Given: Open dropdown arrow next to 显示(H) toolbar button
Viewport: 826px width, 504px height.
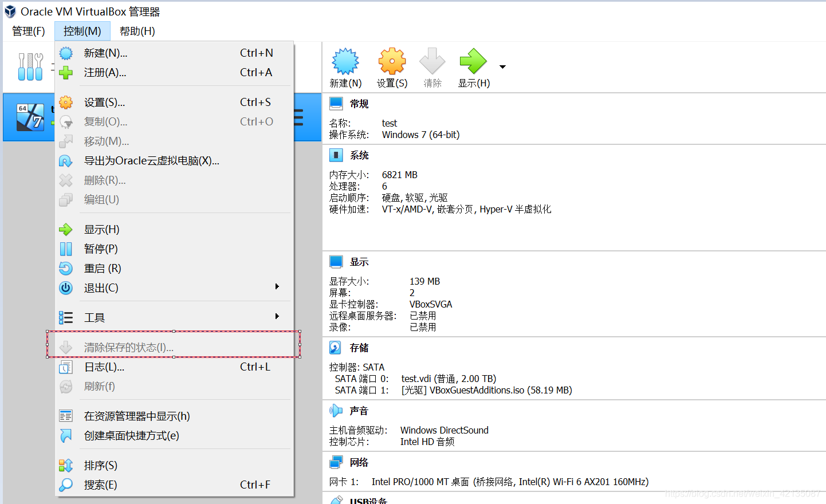Looking at the screenshot, I should pyautogui.click(x=502, y=67).
